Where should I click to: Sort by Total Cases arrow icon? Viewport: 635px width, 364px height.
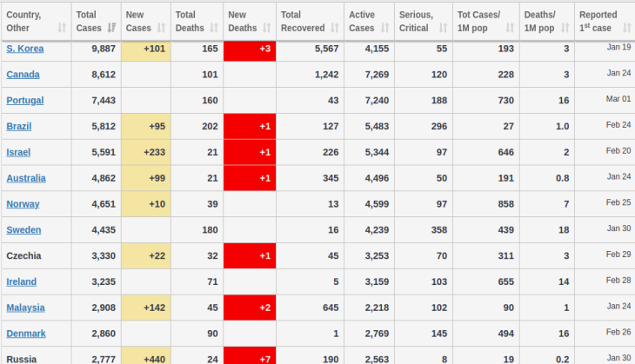111,28
